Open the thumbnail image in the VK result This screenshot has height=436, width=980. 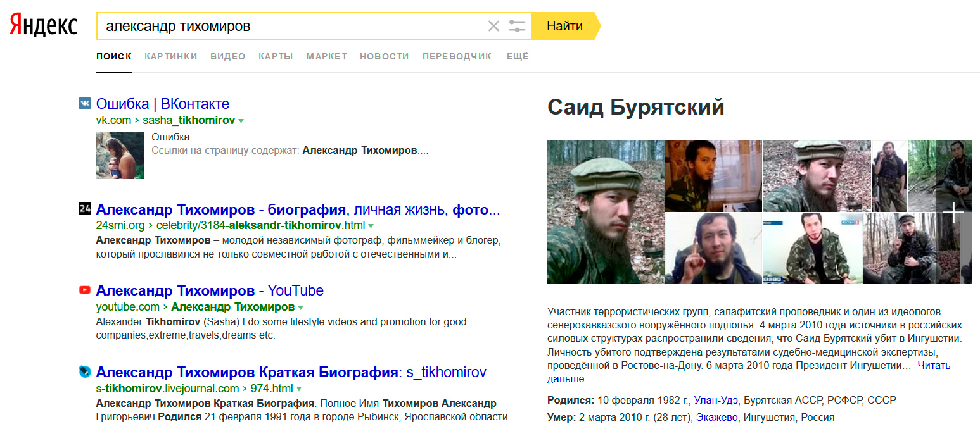pyautogui.click(x=120, y=155)
